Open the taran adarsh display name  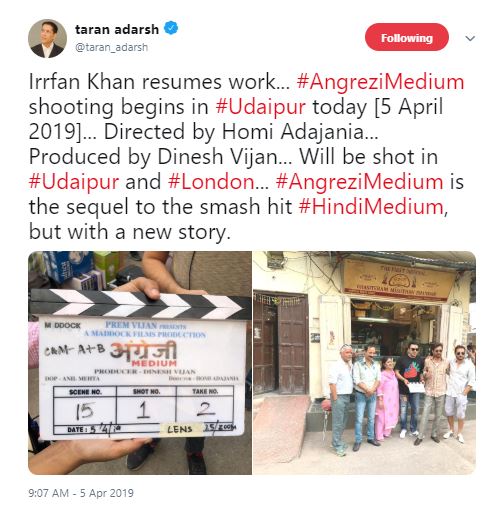click(x=117, y=29)
